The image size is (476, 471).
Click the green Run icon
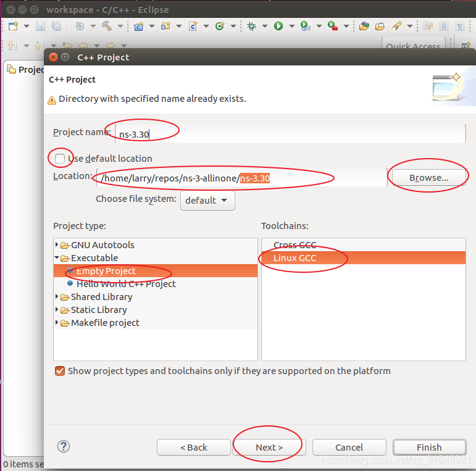coord(278,26)
